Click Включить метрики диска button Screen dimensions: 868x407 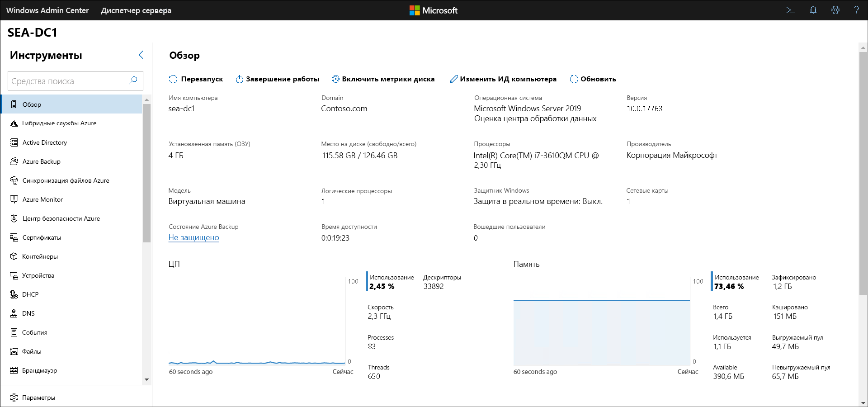[383, 79]
